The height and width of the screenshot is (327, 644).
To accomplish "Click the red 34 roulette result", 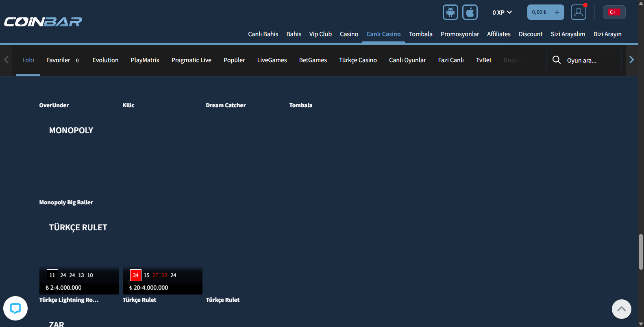I will click(x=136, y=275).
